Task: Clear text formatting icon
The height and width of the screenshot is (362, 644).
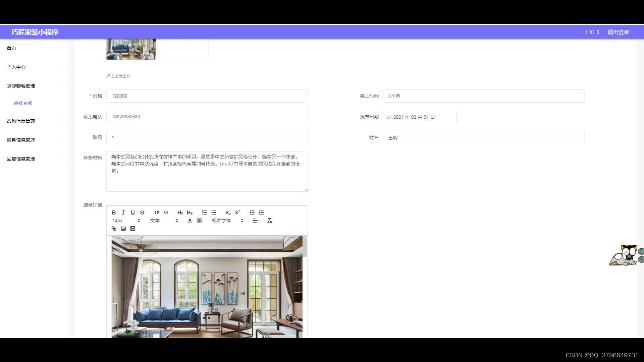Action: [269, 221]
